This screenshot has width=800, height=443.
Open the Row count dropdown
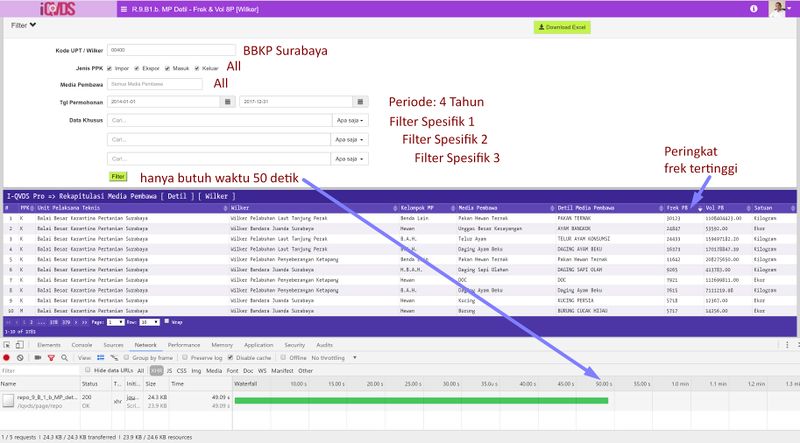[x=149, y=322]
